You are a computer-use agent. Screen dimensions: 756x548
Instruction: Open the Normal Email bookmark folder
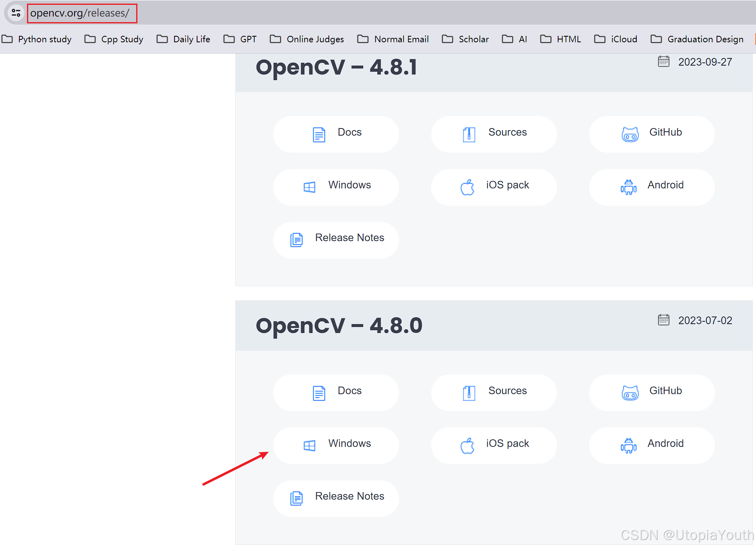[x=393, y=39]
